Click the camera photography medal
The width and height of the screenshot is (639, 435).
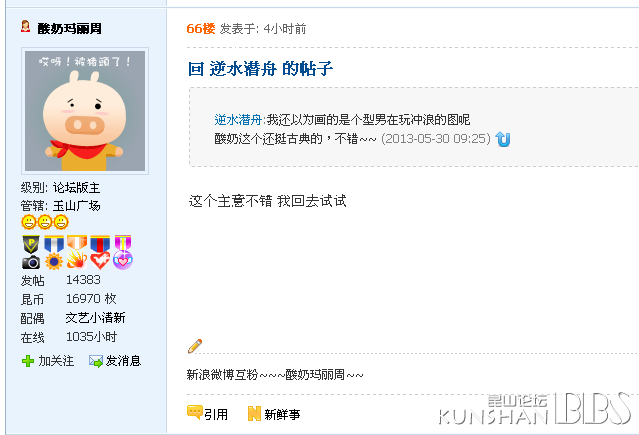[x=31, y=252]
